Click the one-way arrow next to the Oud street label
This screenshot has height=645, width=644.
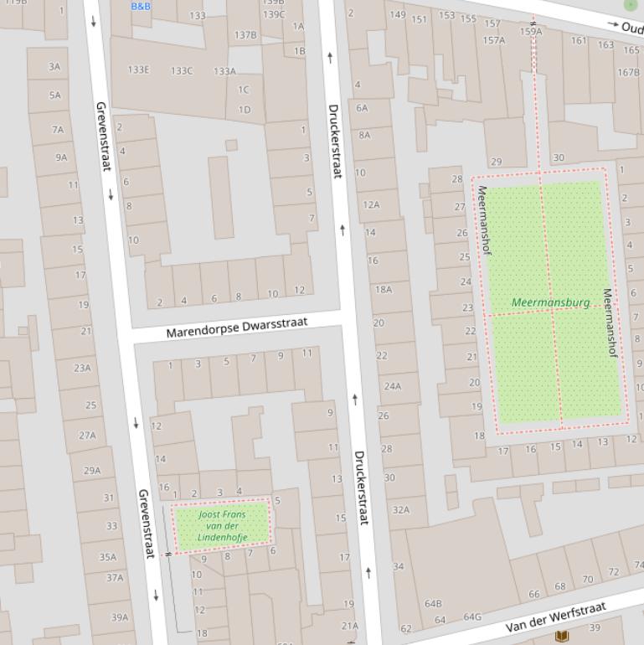tap(614, 26)
